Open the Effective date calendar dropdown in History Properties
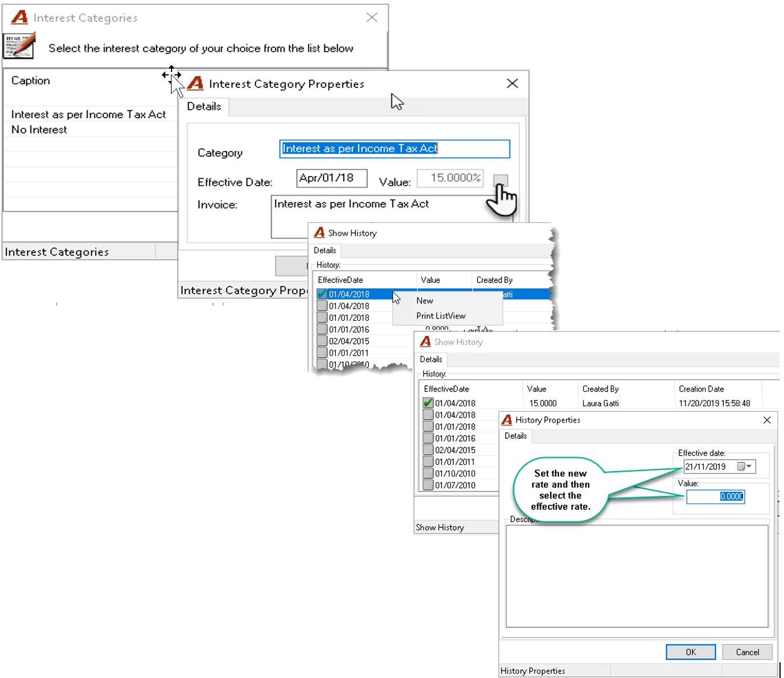 point(745,466)
